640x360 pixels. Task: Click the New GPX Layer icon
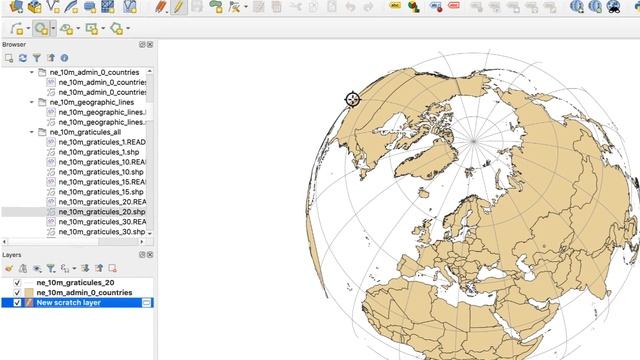(130, 6)
